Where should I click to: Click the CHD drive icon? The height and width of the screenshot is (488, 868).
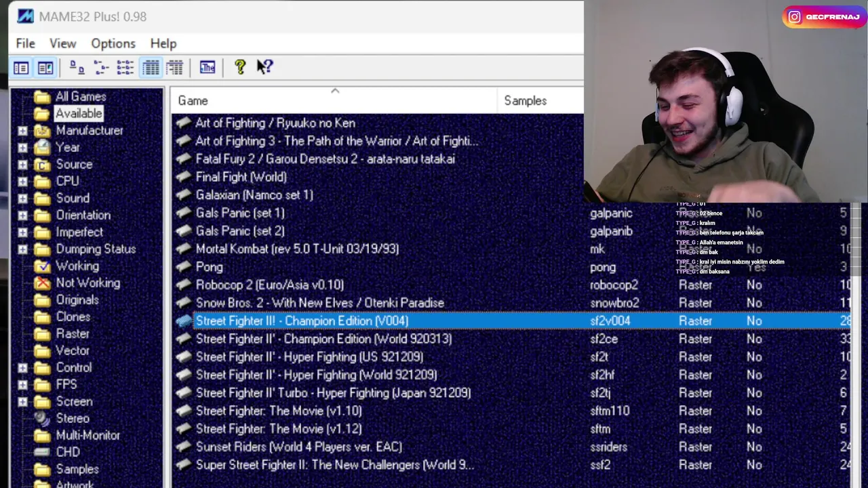point(42,452)
